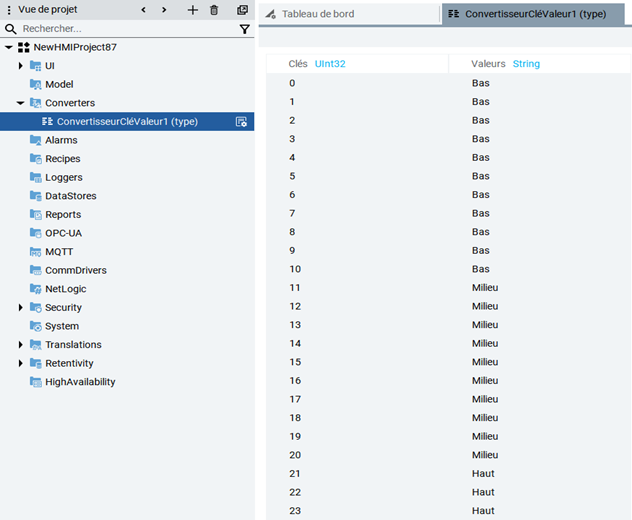Navigate forward in project view
This screenshot has height=520, width=632.
tap(164, 10)
